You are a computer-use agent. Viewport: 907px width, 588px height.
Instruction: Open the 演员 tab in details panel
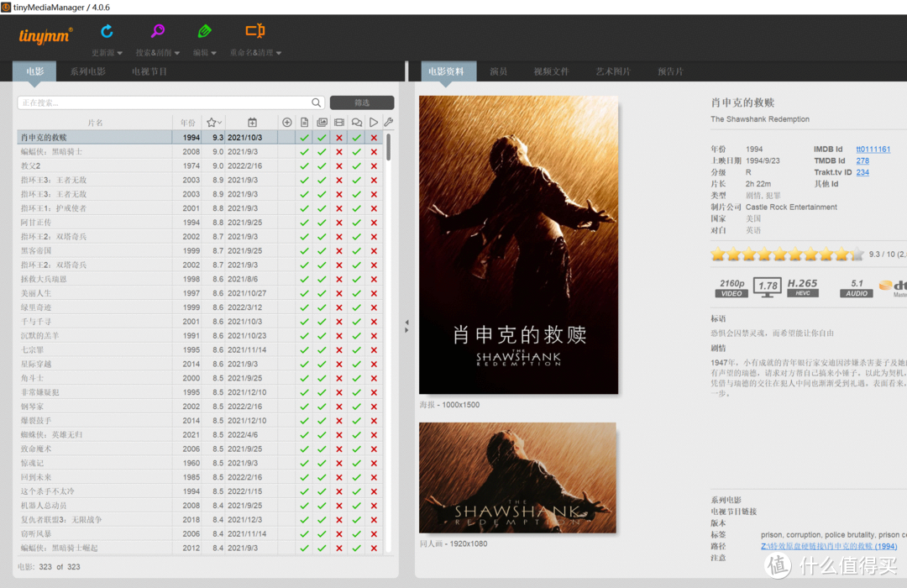(x=499, y=71)
